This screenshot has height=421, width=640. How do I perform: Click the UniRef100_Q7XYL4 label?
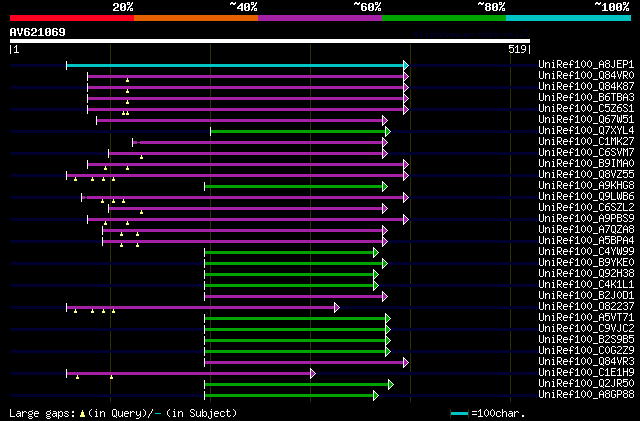tap(586, 130)
